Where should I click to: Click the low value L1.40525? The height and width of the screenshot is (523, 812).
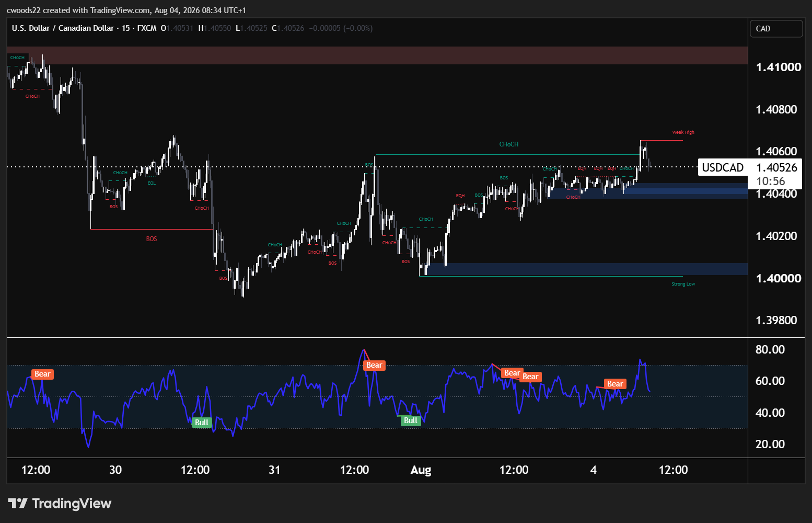(x=251, y=28)
